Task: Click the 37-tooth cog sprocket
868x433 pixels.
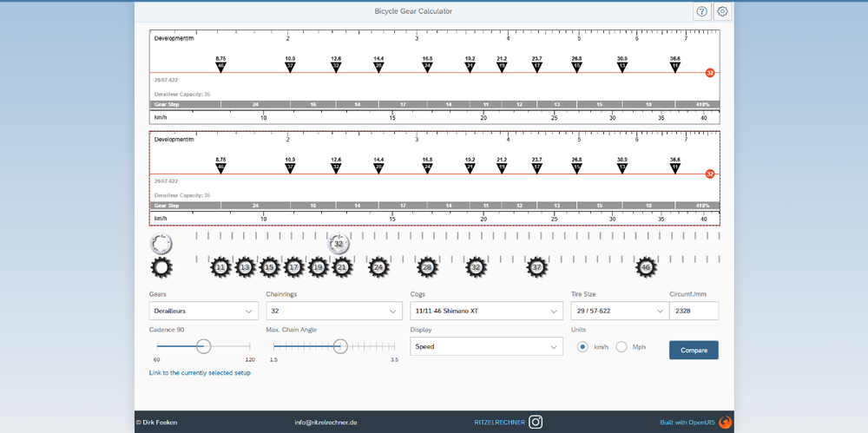Action: (x=537, y=268)
